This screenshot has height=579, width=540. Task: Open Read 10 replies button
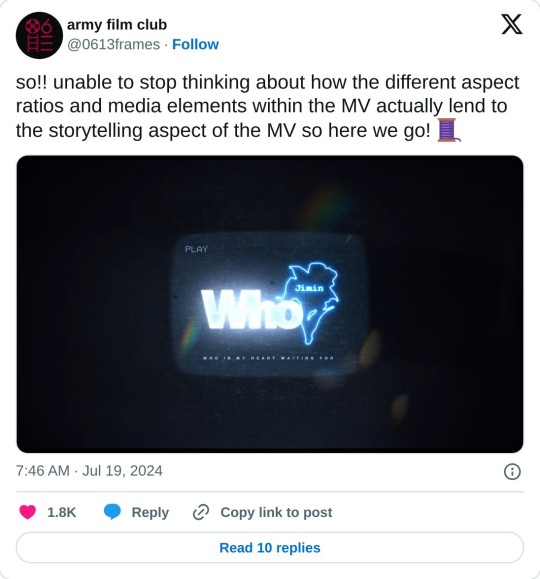[270, 548]
